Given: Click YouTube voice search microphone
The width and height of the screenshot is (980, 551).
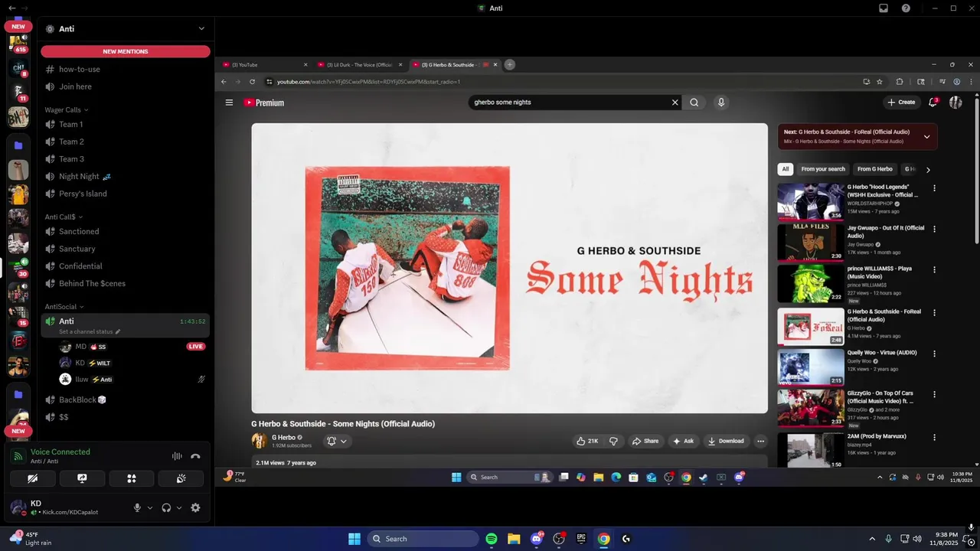Looking at the screenshot, I should point(720,103).
